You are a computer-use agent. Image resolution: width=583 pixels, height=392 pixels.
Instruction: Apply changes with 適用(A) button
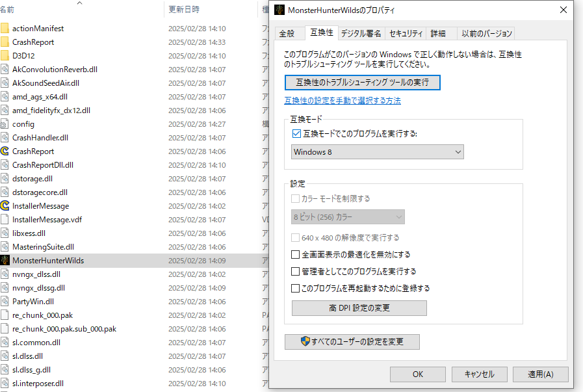[x=541, y=374]
